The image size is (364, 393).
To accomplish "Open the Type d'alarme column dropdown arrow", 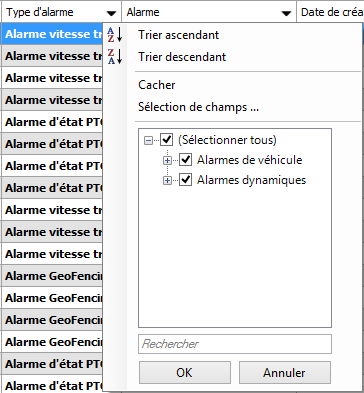I will 111,13.
